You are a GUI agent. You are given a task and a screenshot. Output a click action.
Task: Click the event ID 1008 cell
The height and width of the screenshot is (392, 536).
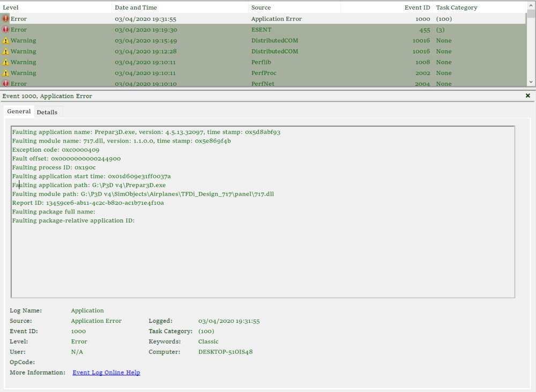pos(422,62)
